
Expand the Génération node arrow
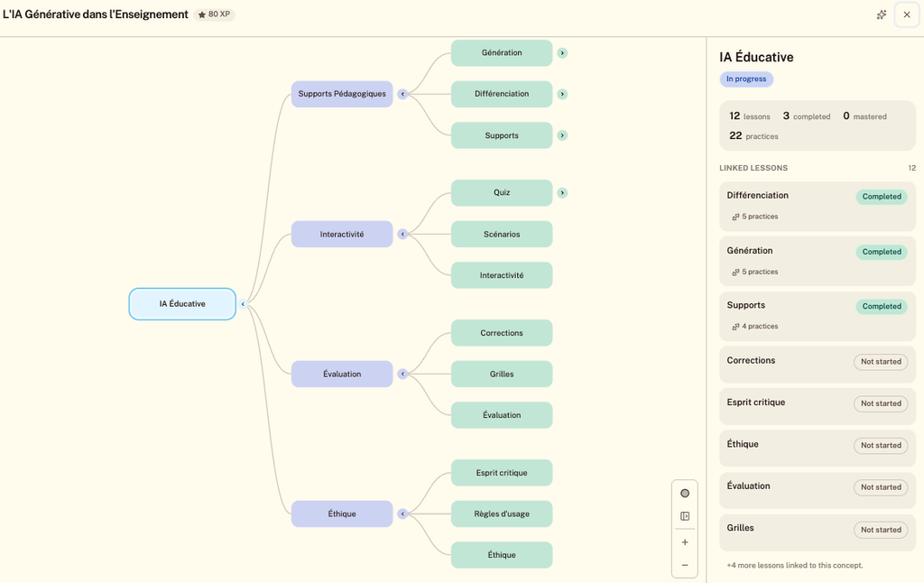tap(562, 53)
